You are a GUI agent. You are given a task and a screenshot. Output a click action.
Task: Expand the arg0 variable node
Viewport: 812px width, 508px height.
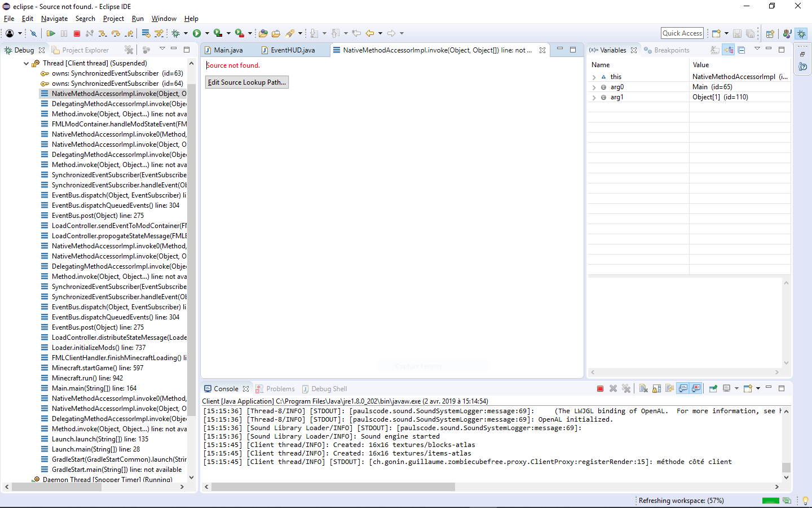click(x=594, y=87)
